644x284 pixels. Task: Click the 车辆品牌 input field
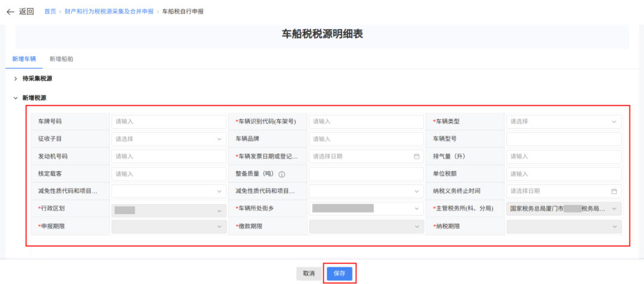[x=366, y=139]
